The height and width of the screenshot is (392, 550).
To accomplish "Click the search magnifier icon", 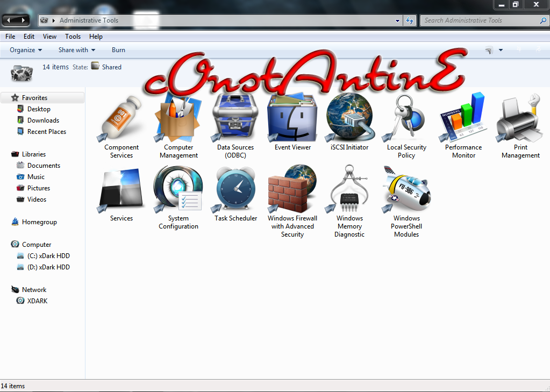I will pyautogui.click(x=543, y=21).
